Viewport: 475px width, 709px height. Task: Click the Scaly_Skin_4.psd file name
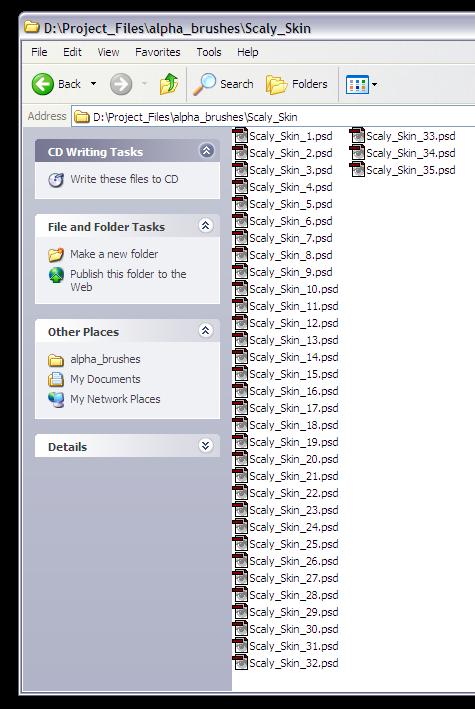coord(291,187)
